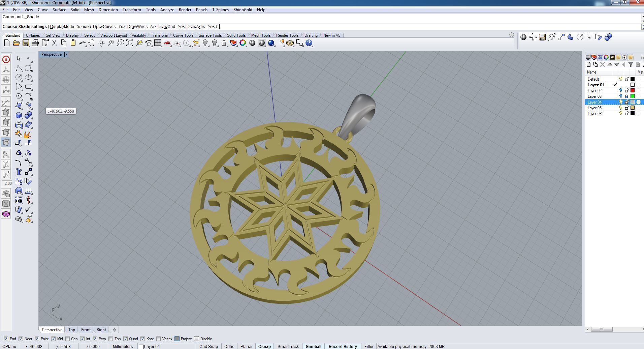Screen dimensions: 644x349
Task: Open Options with the gear icon
Action: point(290,43)
